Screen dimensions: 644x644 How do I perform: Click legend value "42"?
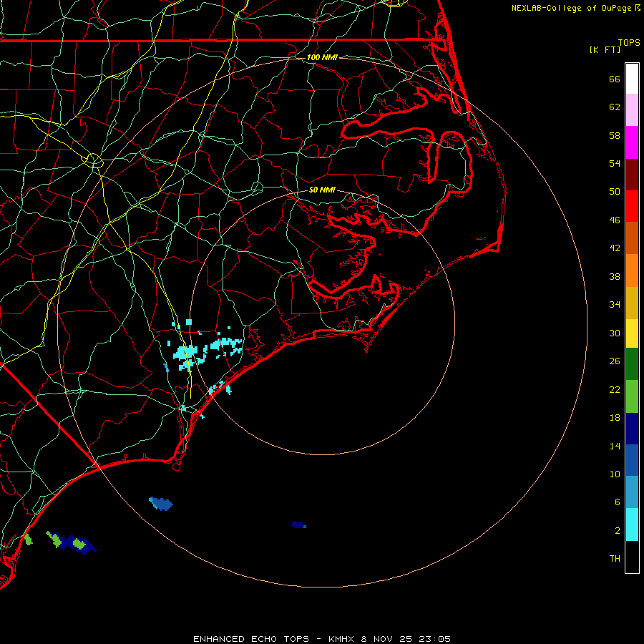pyautogui.click(x=615, y=248)
